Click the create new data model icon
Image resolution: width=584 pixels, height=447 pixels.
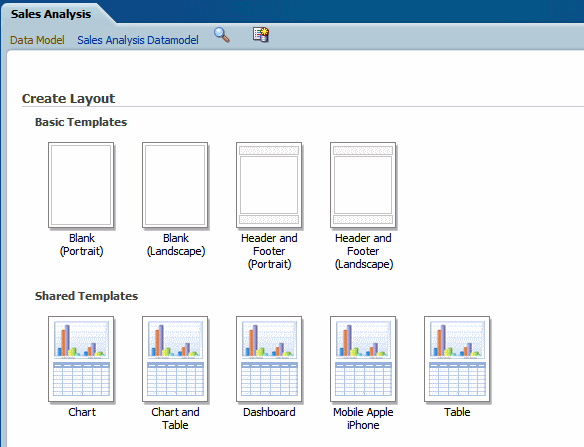click(261, 35)
